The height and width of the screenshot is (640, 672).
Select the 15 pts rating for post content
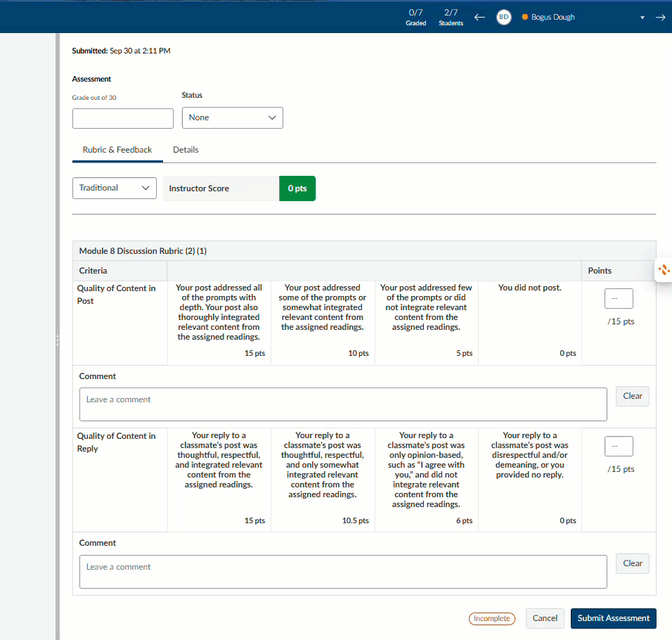[x=219, y=322]
